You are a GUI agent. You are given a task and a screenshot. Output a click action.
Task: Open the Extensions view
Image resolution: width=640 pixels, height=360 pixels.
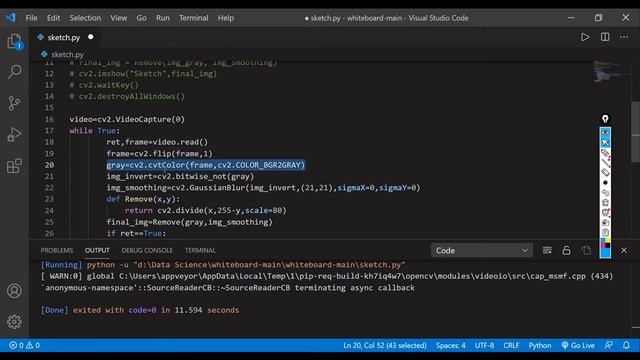click(x=14, y=165)
